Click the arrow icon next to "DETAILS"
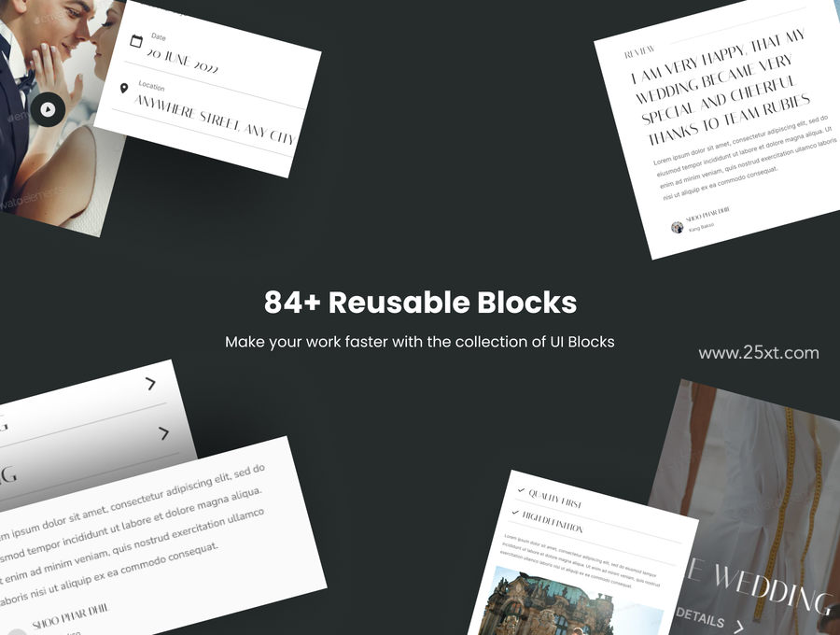The width and height of the screenshot is (840, 635). 739,628
